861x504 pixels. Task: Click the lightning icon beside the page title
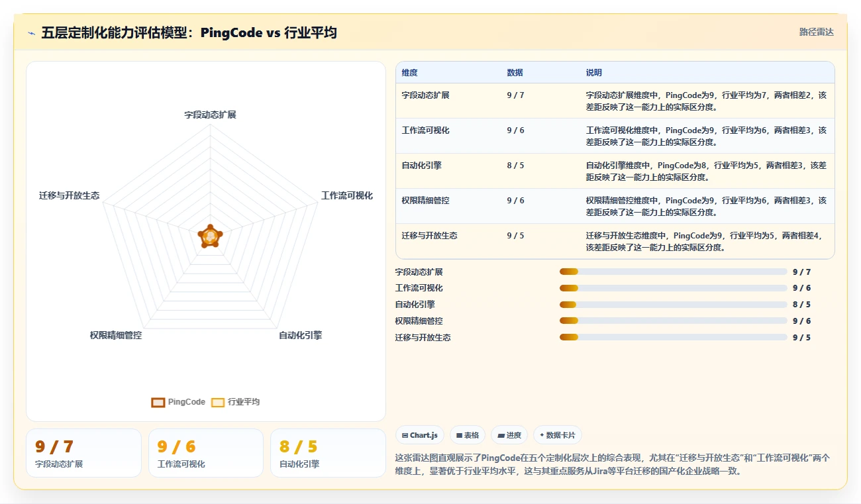coord(31,33)
